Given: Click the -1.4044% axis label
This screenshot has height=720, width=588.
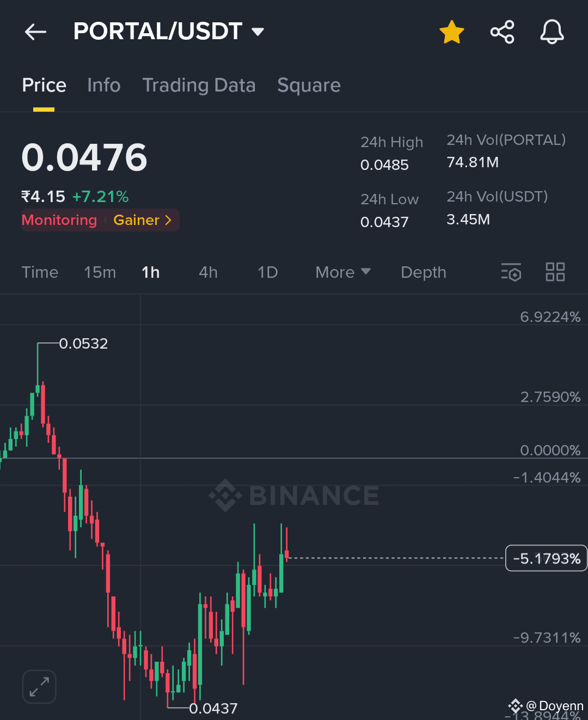Looking at the screenshot, I should (547, 478).
